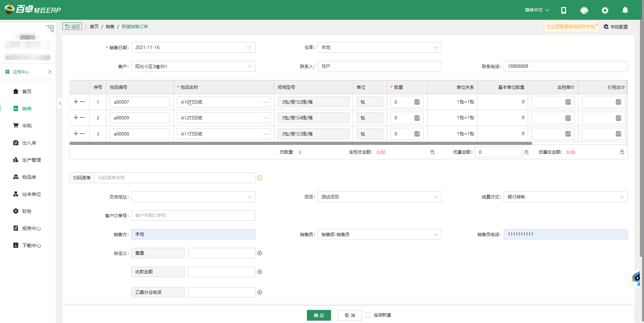Collapse the sidebar with the arrow handle

(60, 103)
